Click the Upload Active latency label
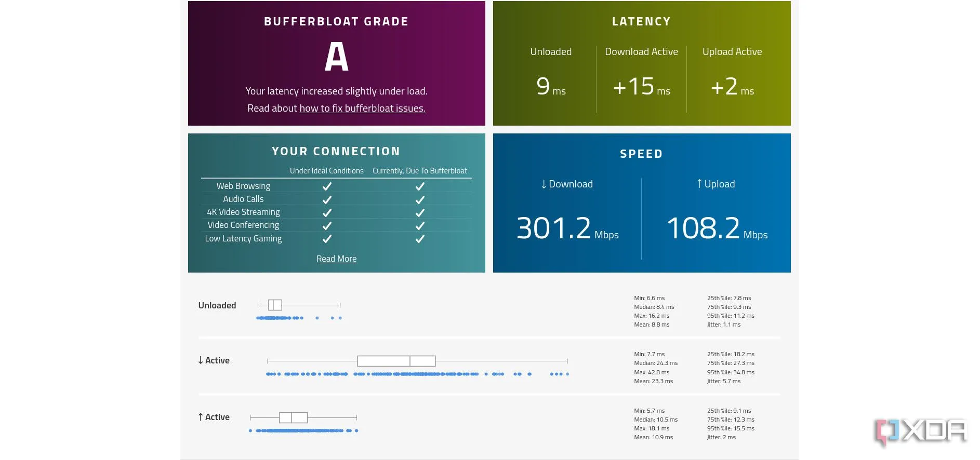Screen dimensions: 980x460 coord(732,51)
